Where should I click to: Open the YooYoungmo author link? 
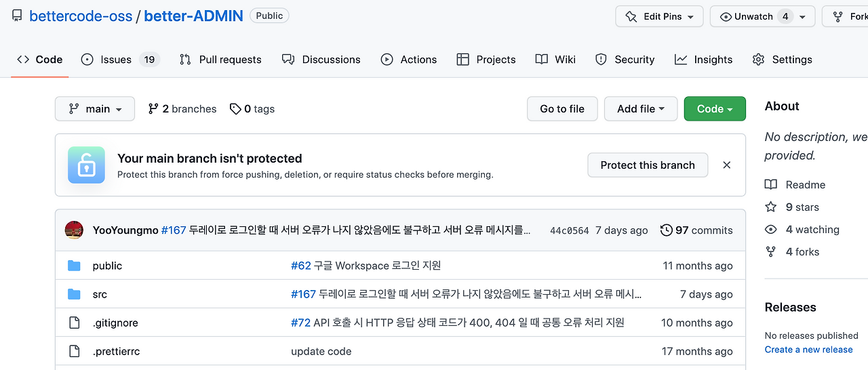pos(125,230)
